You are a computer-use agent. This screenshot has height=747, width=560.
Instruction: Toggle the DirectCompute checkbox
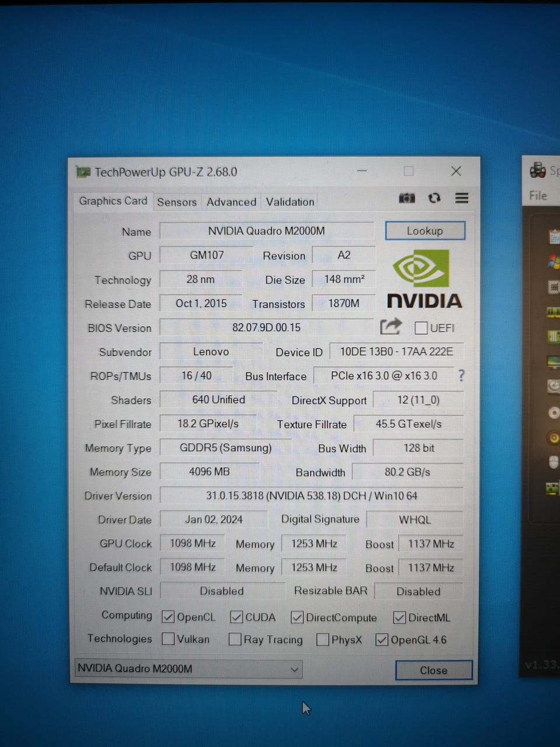(x=297, y=617)
